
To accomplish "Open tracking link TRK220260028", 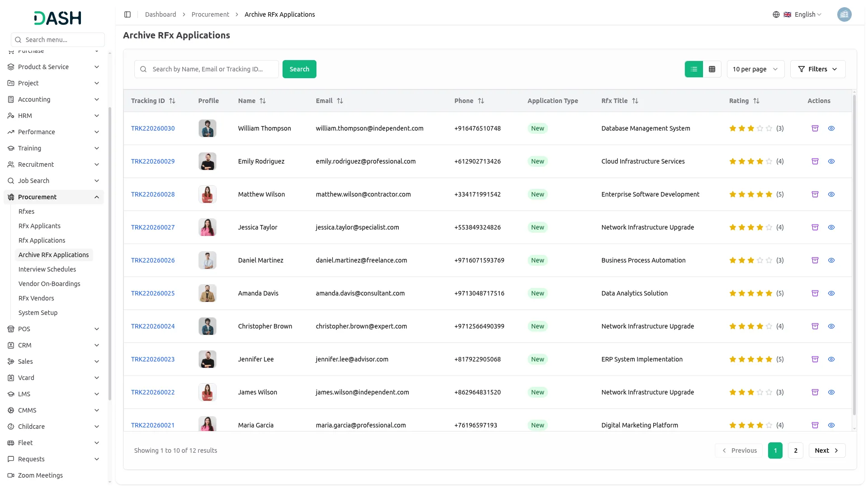I will (153, 194).
